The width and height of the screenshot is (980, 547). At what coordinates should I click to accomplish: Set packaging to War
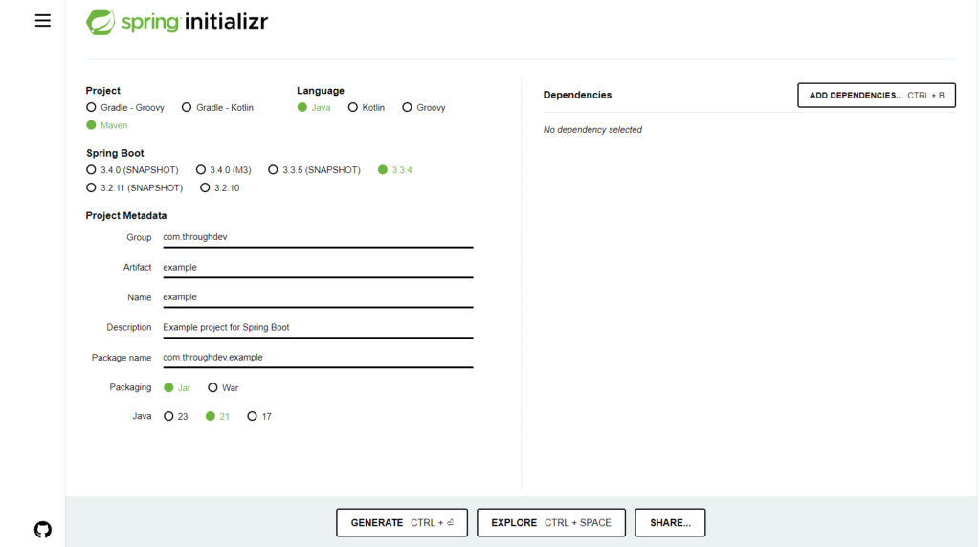click(223, 387)
